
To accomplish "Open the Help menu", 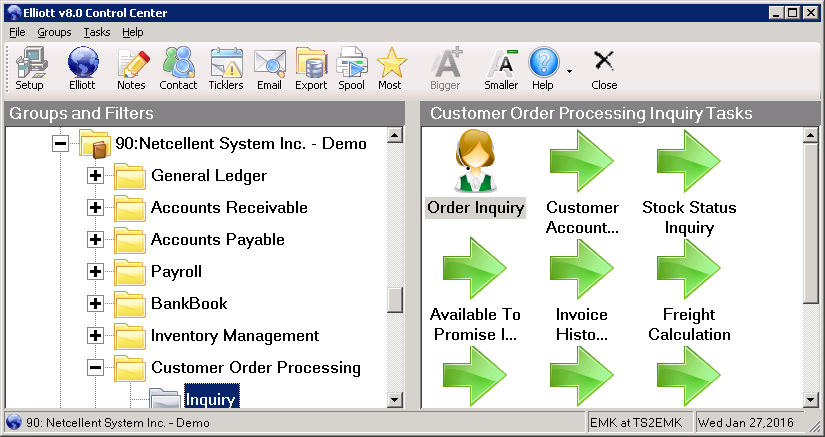I will [133, 32].
